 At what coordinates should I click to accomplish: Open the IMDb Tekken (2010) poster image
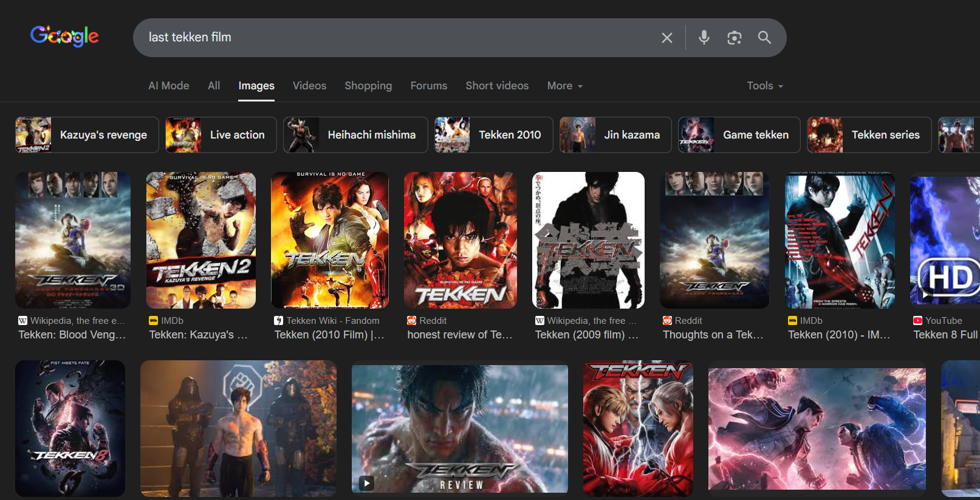coord(840,240)
